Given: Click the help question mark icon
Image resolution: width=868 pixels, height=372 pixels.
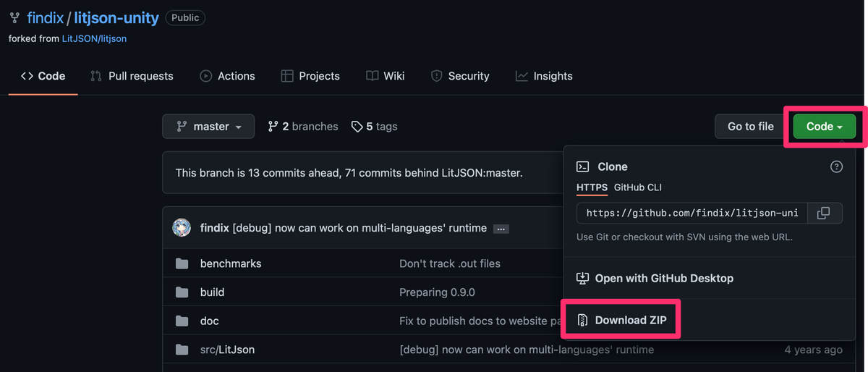Looking at the screenshot, I should click(x=836, y=166).
